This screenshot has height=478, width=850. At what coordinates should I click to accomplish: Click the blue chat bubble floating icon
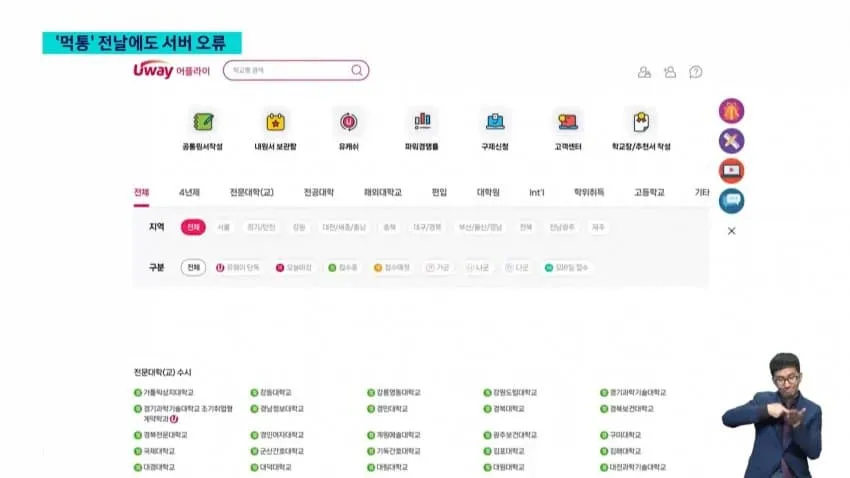731,201
